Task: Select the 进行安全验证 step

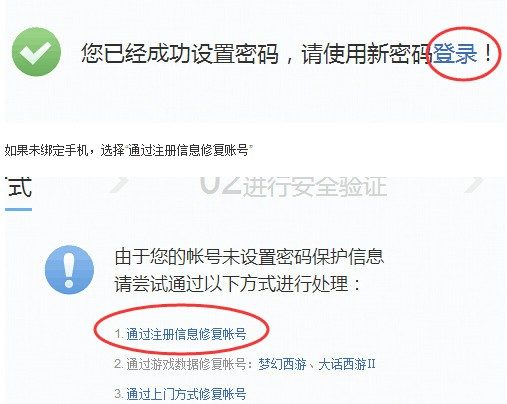Action: (x=315, y=186)
